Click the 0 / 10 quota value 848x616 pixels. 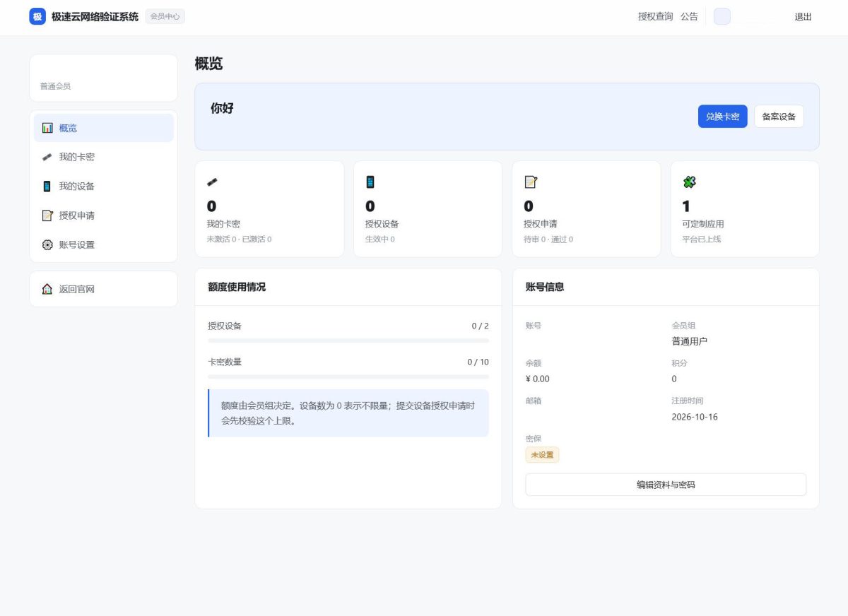478,362
